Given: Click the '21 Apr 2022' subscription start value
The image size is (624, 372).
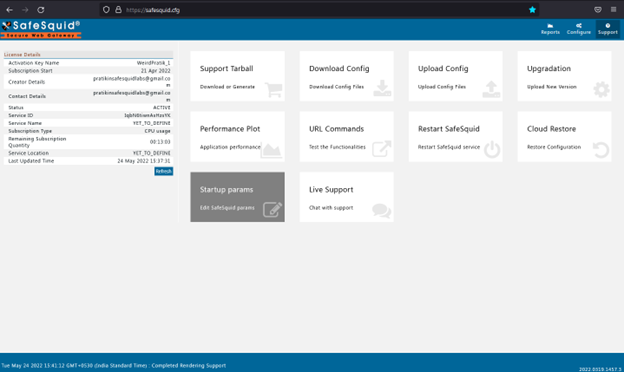Looking at the screenshot, I should click(156, 71).
